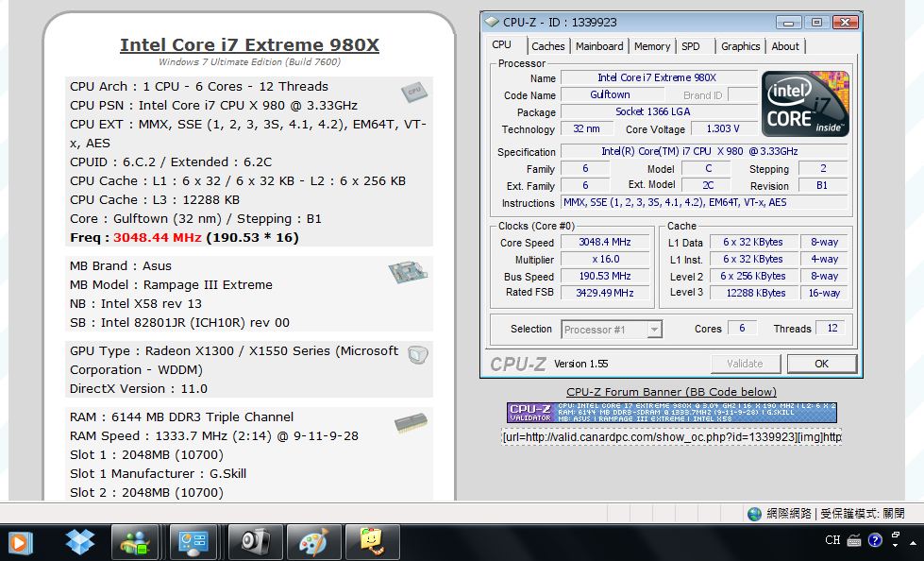
Task: Click the Rated FSB value 3429.49 MHz
Action: (x=605, y=293)
